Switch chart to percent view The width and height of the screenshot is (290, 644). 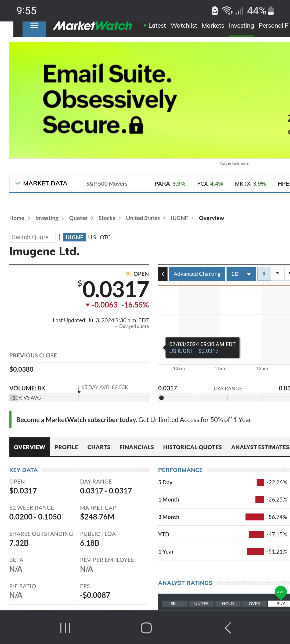click(x=278, y=274)
